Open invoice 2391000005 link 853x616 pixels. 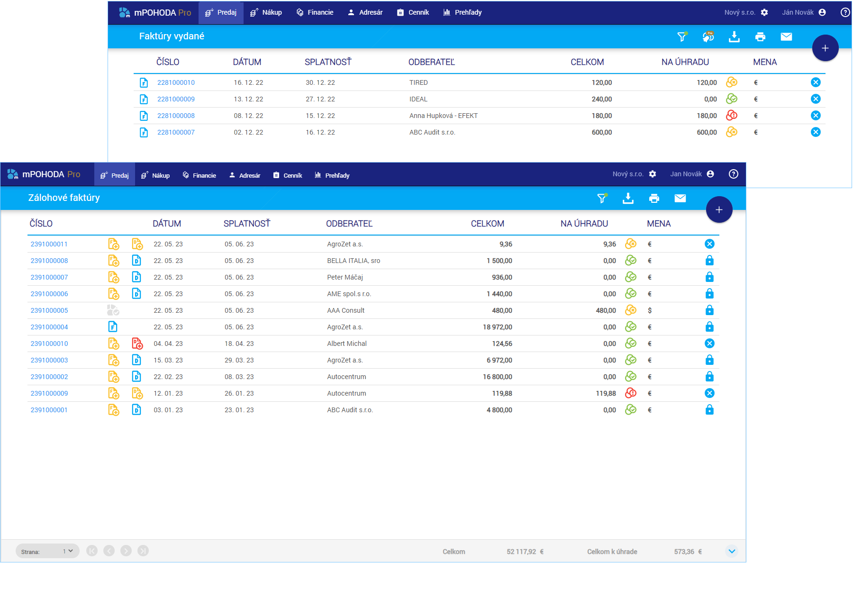point(49,310)
